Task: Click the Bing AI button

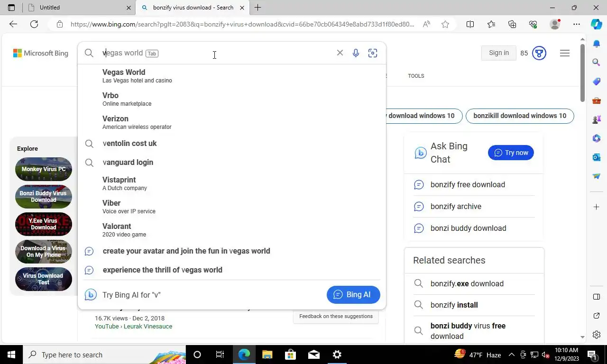Action: [353, 294]
